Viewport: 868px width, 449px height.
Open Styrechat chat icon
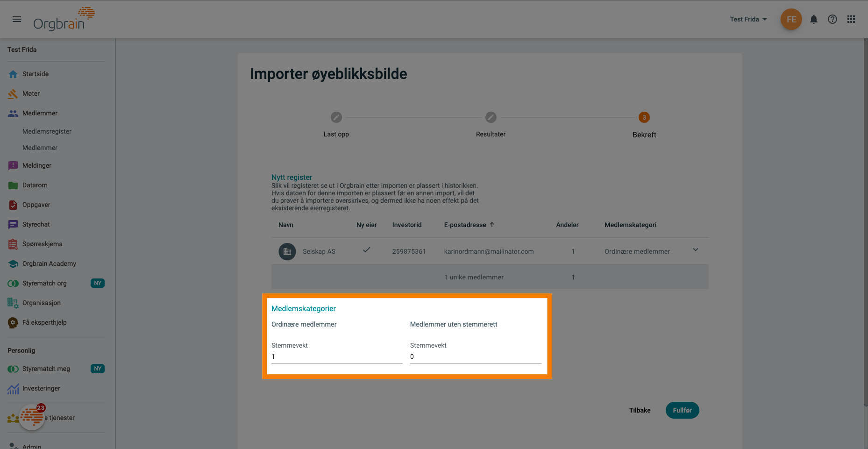[13, 224]
